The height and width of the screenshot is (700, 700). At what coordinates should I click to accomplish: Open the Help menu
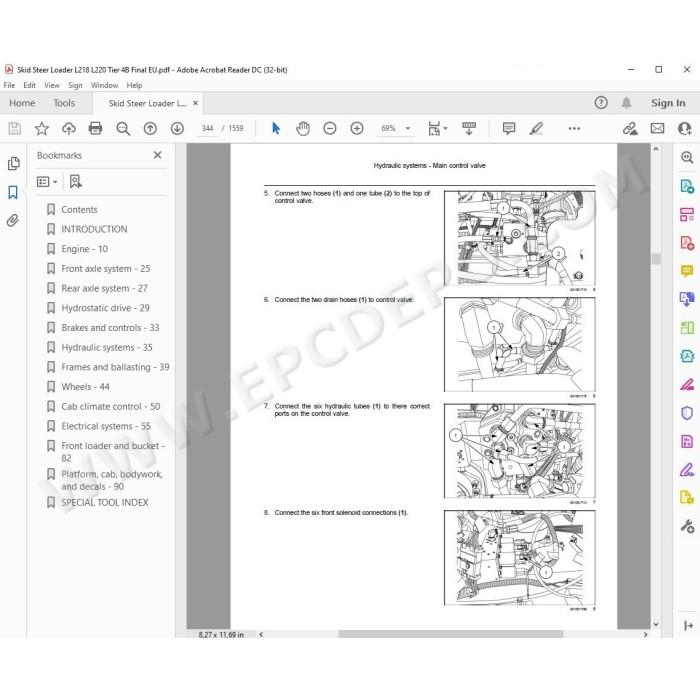tap(134, 85)
